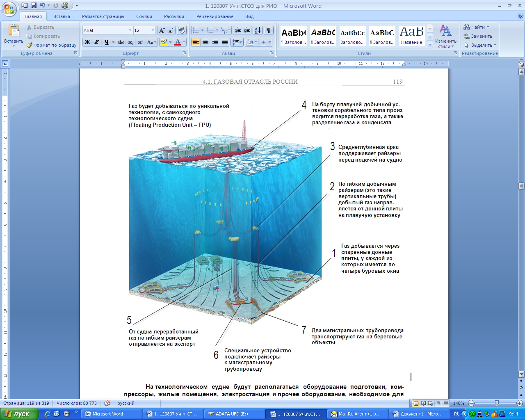Click the Increase Indent icon
525x420 pixels.
(247, 30)
